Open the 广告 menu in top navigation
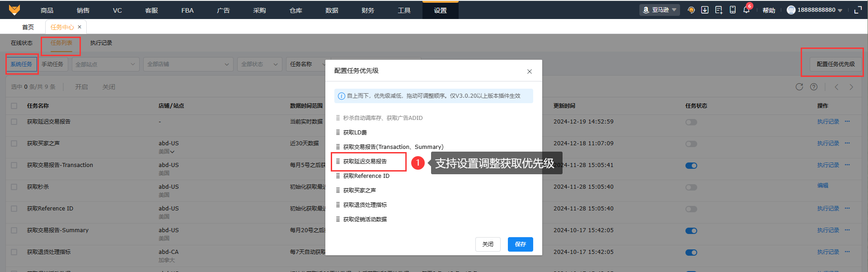This screenshot has height=272, width=868. click(223, 10)
